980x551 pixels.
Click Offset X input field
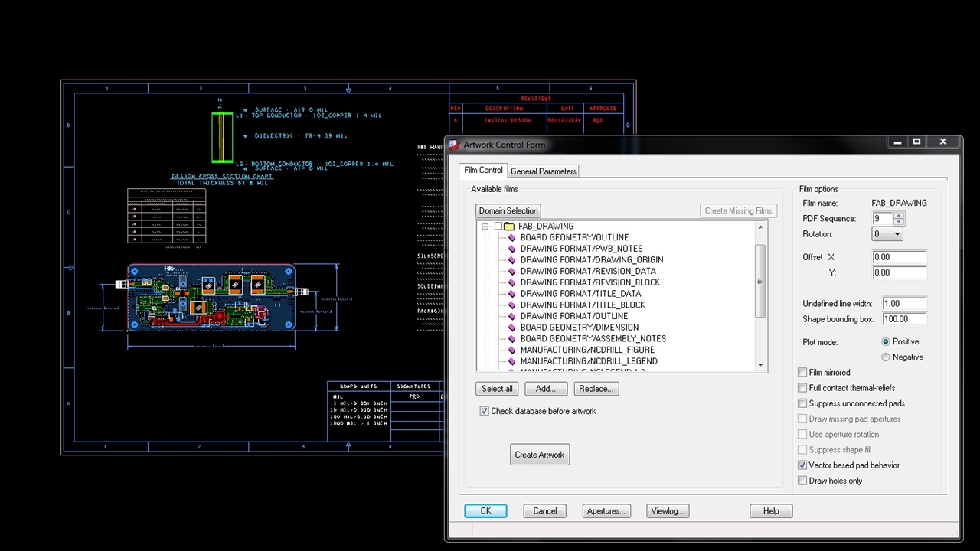point(899,257)
